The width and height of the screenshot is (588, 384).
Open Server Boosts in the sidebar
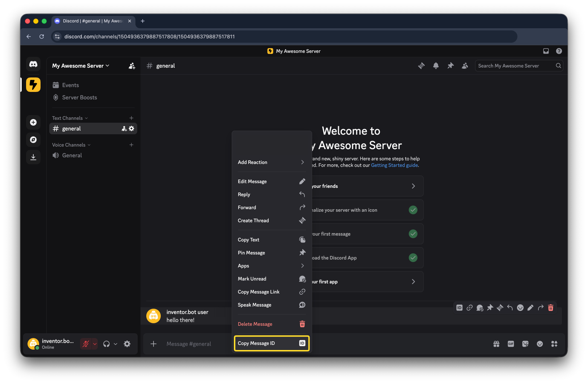coord(93,97)
